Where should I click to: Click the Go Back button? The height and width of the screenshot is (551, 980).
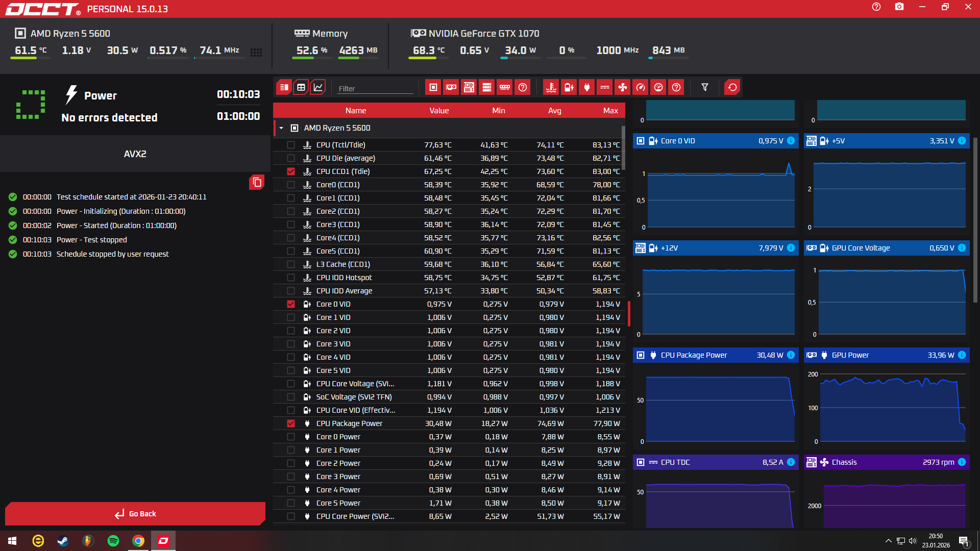(x=135, y=514)
